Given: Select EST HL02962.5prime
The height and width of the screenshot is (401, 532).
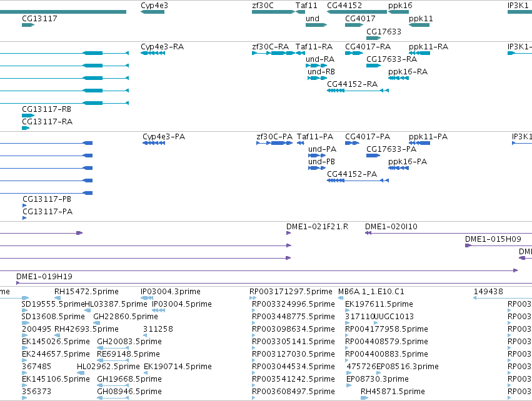Looking at the screenshot, I should (x=81, y=373).
